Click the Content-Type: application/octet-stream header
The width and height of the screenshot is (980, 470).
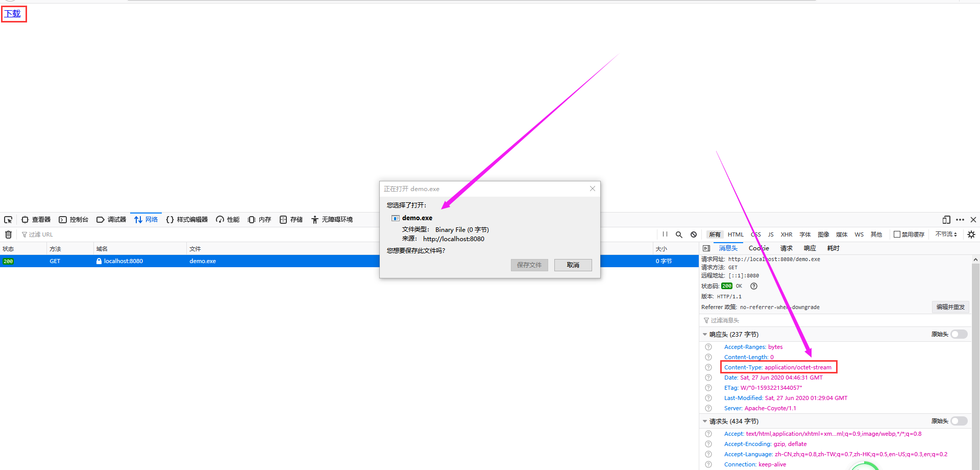pyautogui.click(x=777, y=367)
